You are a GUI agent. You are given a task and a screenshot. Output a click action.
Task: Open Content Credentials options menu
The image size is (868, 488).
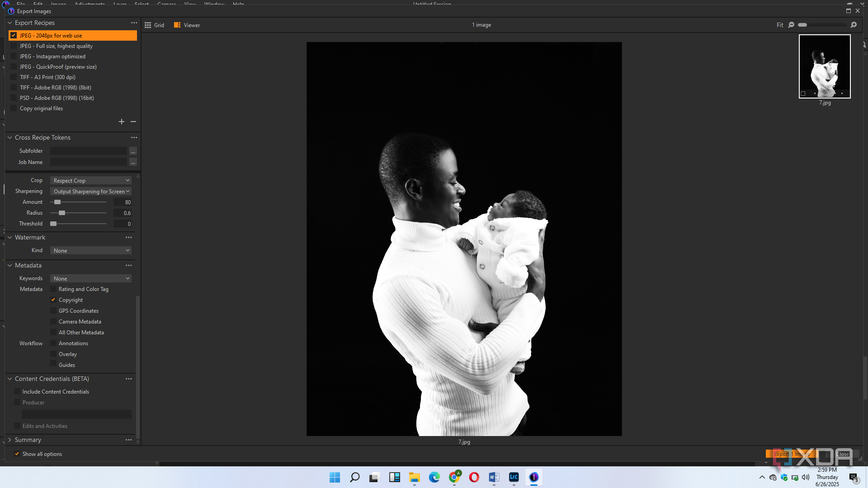[129, 379]
